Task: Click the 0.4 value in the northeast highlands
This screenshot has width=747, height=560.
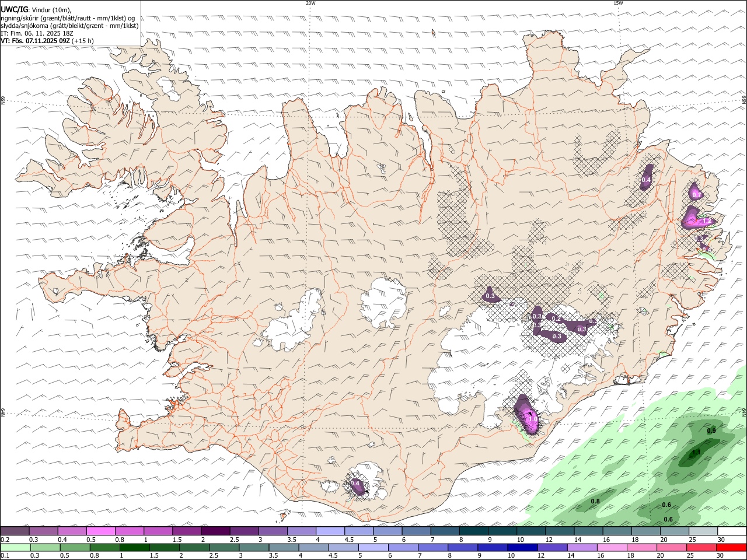Action: pyautogui.click(x=646, y=180)
